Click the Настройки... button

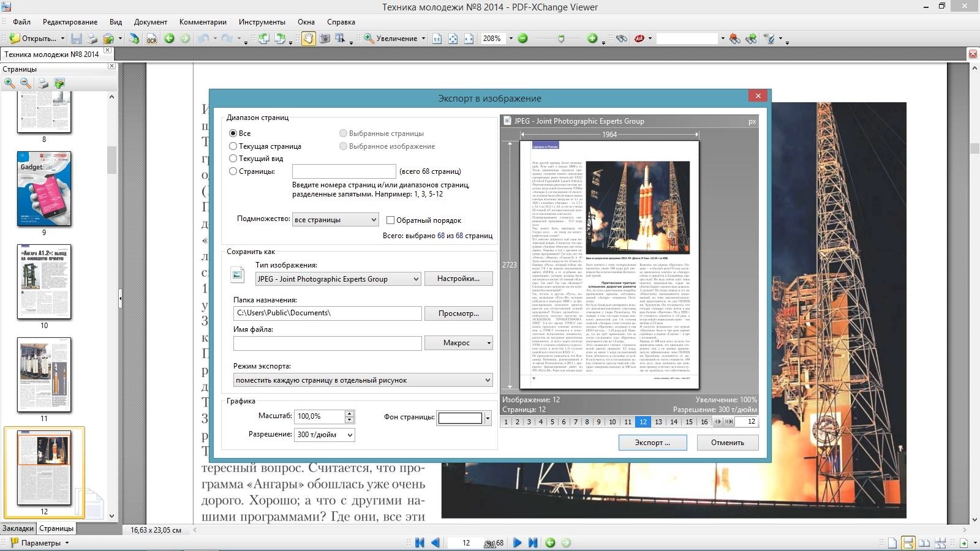458,279
